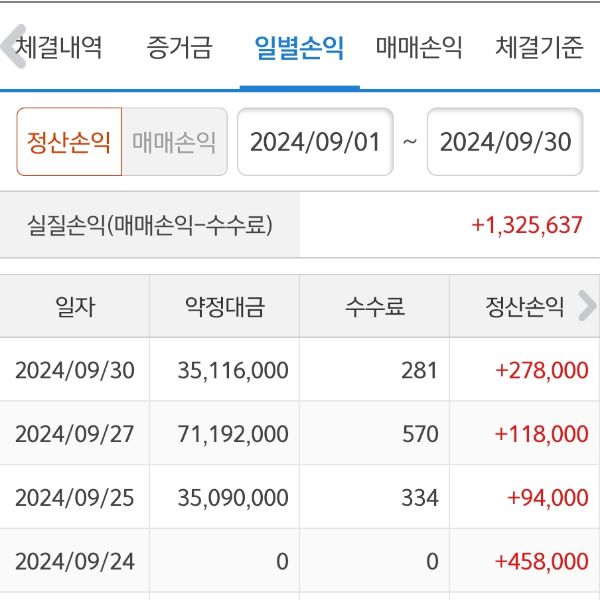This screenshot has width=600, height=600.
Task: Select the 일별손익 tab
Action: point(299,48)
